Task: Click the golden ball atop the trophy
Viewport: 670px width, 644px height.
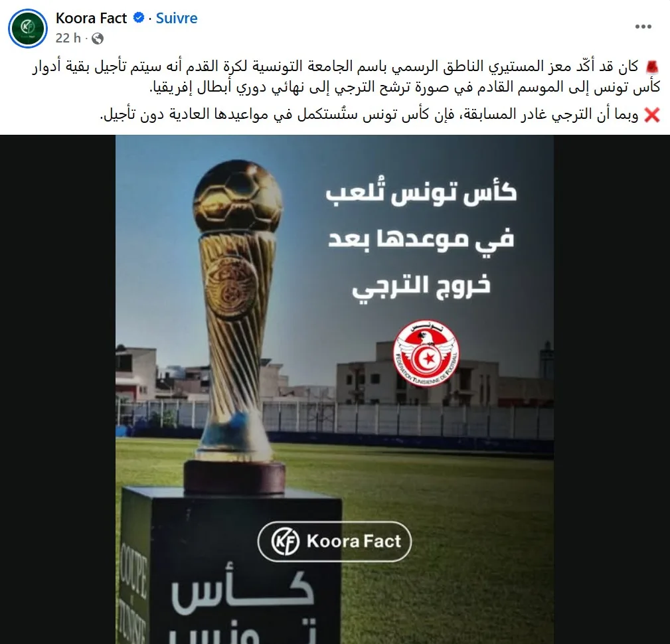Action: coord(238,196)
